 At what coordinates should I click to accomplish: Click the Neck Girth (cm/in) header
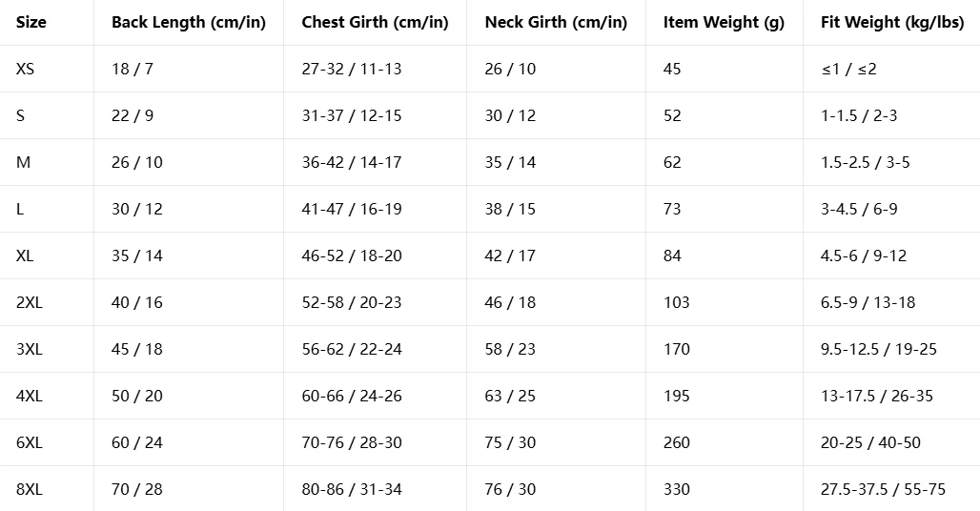click(x=556, y=23)
